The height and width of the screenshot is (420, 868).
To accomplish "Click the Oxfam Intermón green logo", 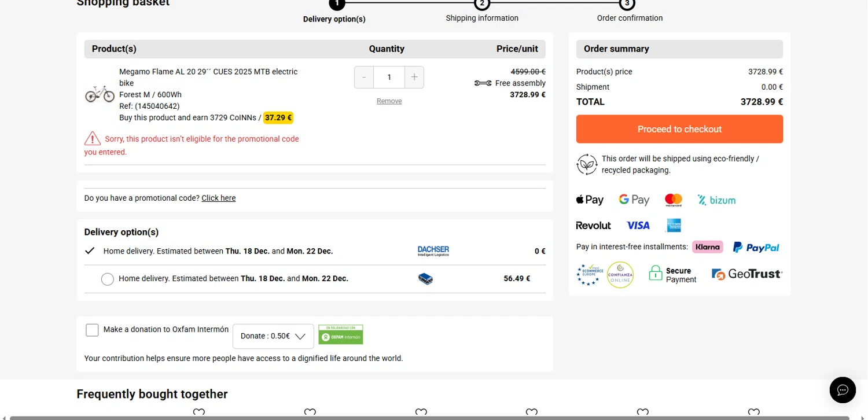I will coord(341,335).
